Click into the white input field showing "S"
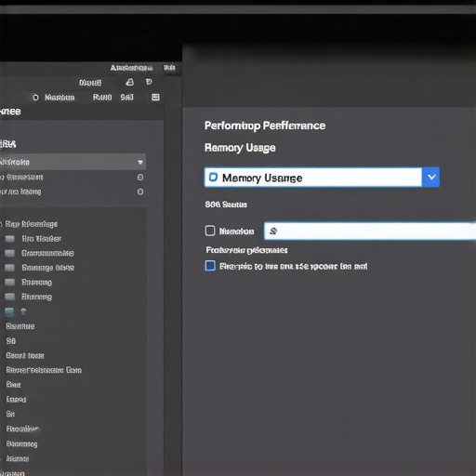The image size is (476, 476). pyautogui.click(x=370, y=231)
